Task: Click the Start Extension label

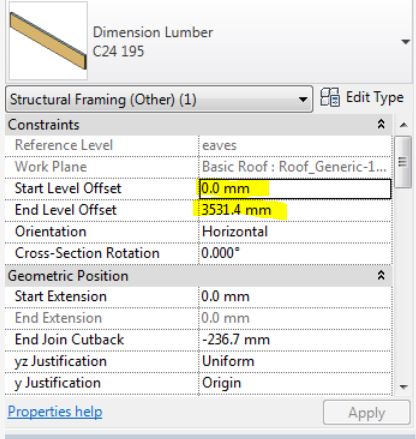Action: click(61, 296)
